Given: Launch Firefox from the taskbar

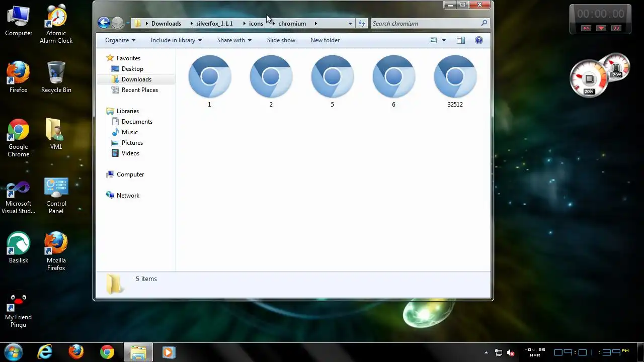Looking at the screenshot, I should click(76, 352).
